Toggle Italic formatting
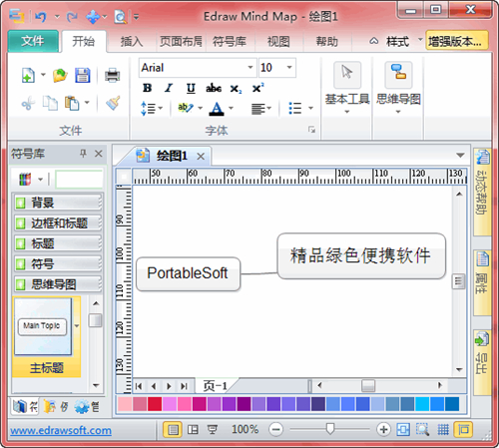Image resolution: width=499 pixels, height=448 pixels. click(169, 88)
